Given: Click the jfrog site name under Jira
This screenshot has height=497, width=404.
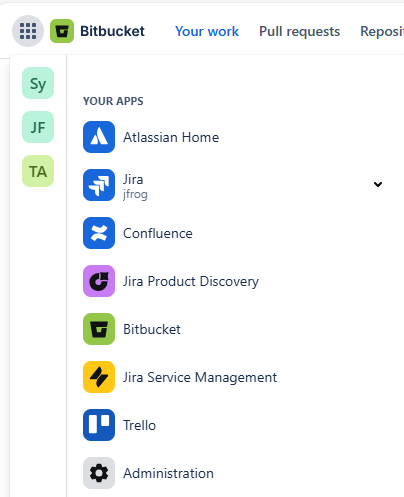Looking at the screenshot, I should [135, 194].
